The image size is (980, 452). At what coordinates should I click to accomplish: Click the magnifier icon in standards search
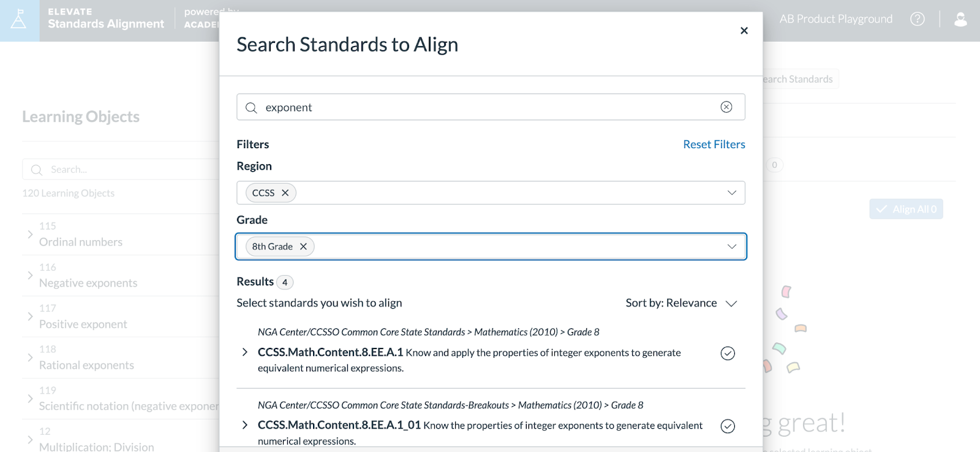pos(251,108)
